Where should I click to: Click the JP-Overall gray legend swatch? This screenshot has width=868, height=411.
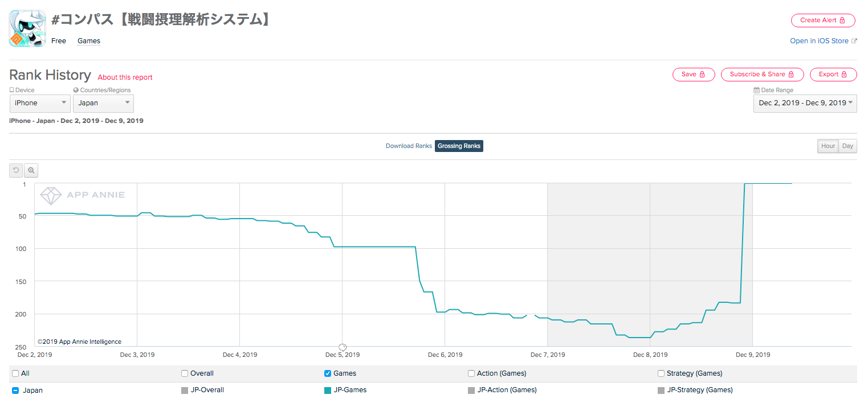pos(185,391)
